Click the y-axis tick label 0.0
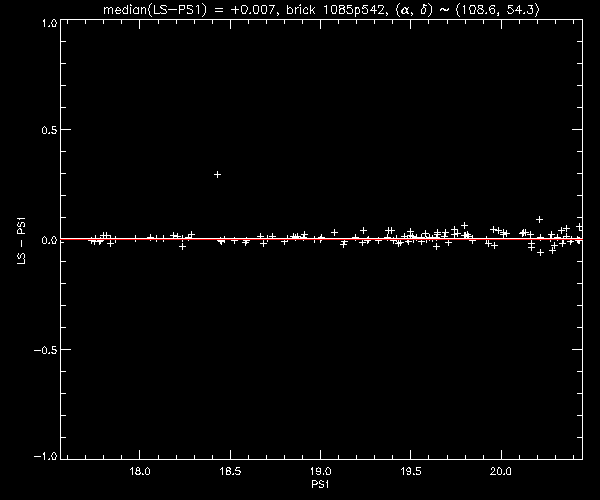The height and width of the screenshot is (500, 600). 49,240
